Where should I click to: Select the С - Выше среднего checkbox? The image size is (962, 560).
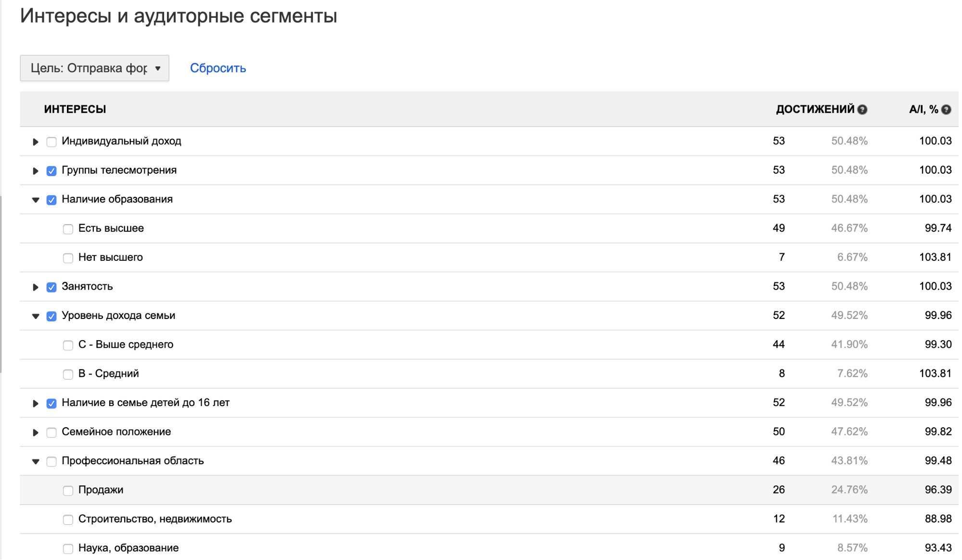[68, 345]
